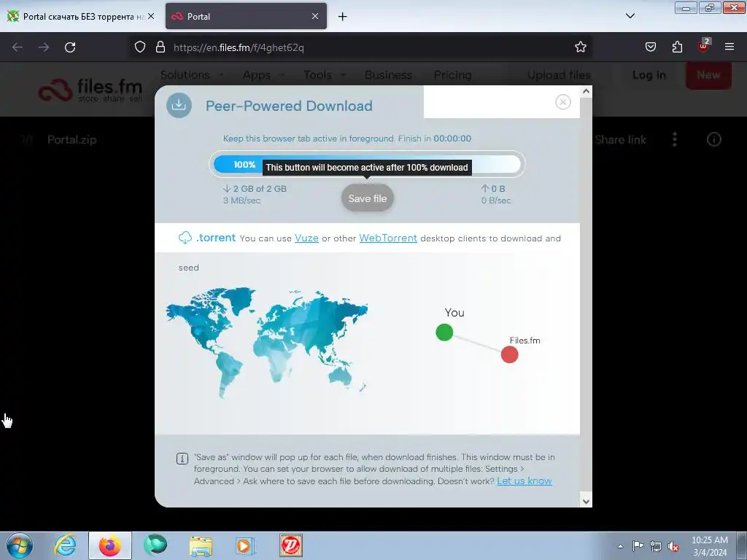
Task: Open the Tools menu
Action: click(x=324, y=75)
